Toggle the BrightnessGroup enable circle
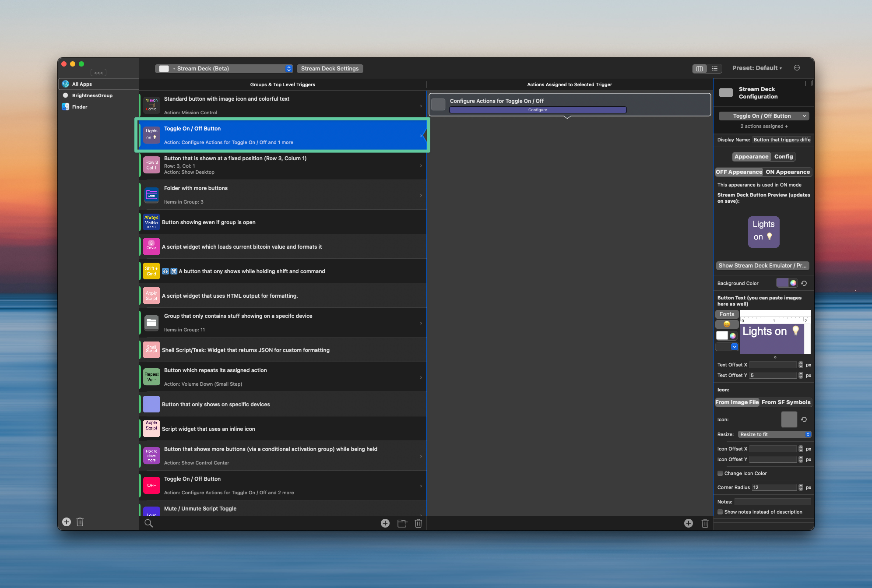Viewport: 872px width, 588px height. point(66,95)
